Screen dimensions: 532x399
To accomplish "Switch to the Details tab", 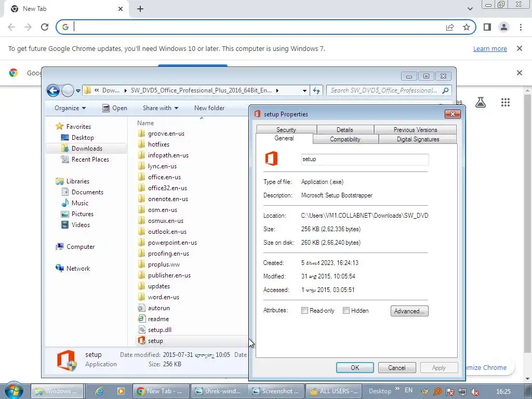I will pos(345,129).
